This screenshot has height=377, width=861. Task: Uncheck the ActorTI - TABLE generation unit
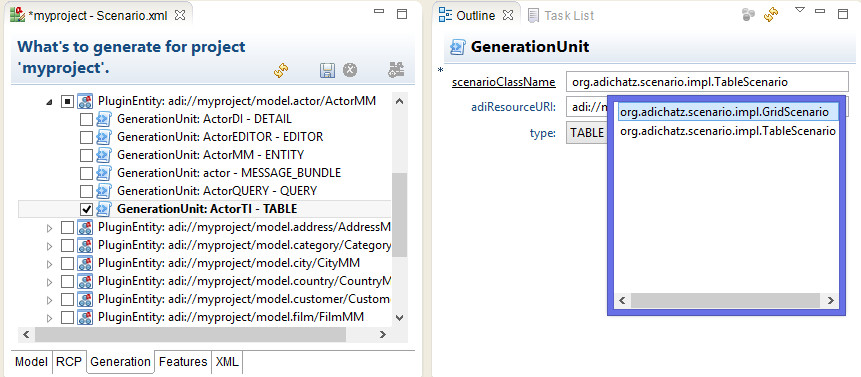[x=86, y=209]
